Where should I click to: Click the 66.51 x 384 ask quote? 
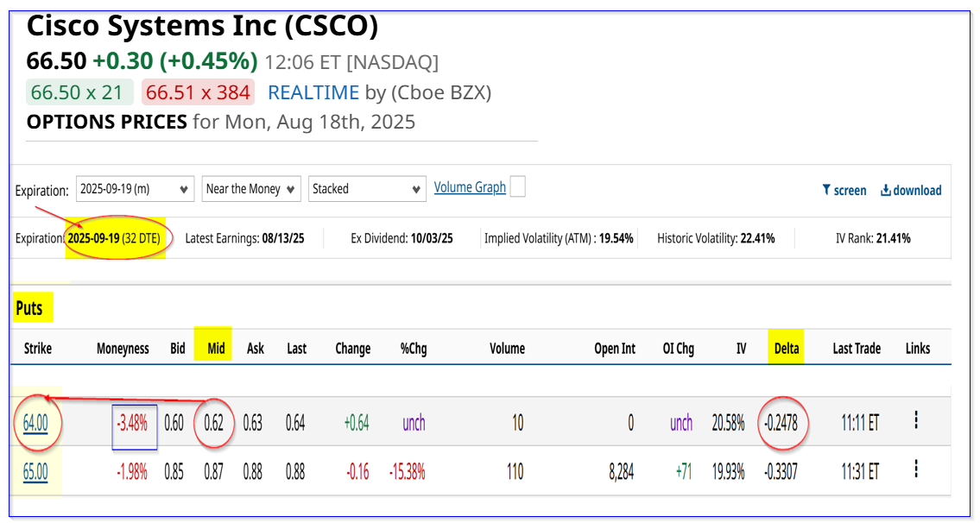pyautogui.click(x=198, y=92)
